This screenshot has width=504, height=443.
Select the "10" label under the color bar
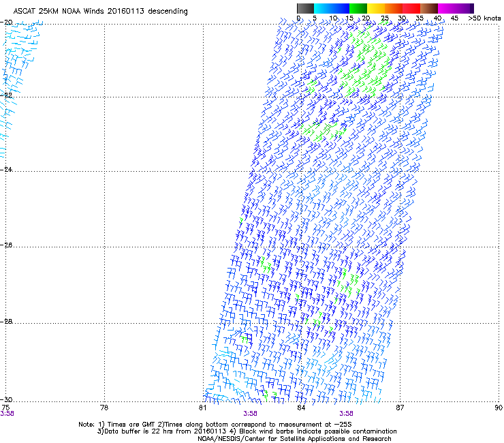(333, 18)
